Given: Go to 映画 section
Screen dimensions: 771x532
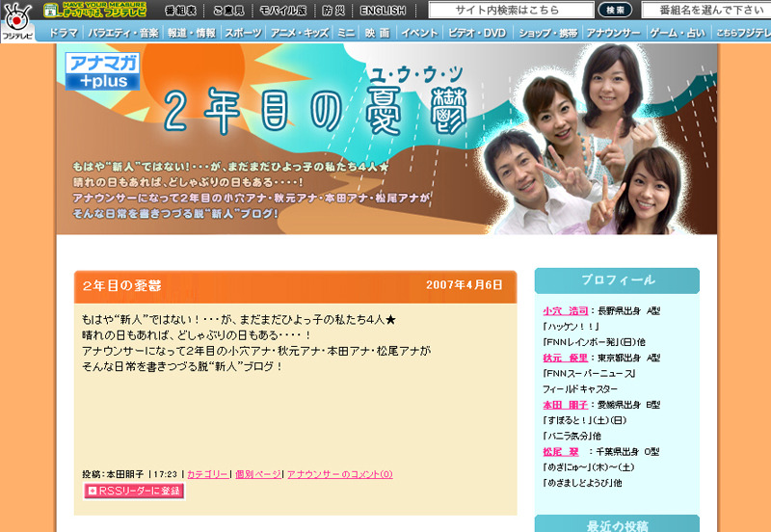Looking at the screenshot, I should [377, 33].
